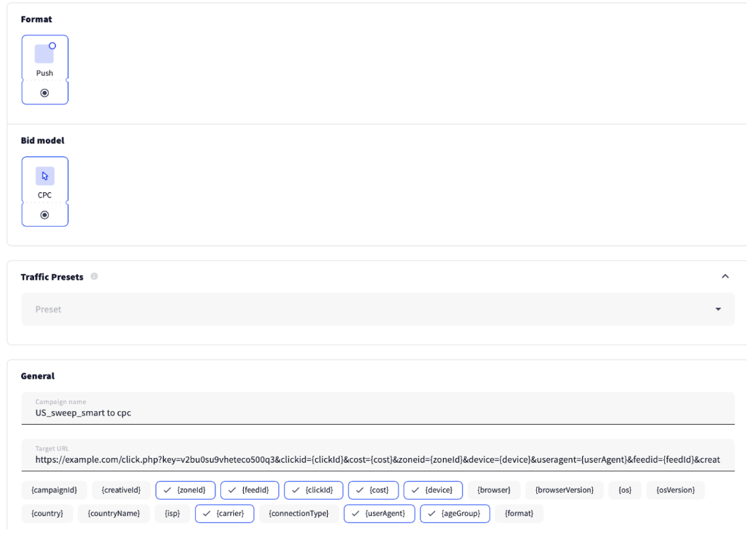
Task: Select the Push format radio button
Action: 45,93
